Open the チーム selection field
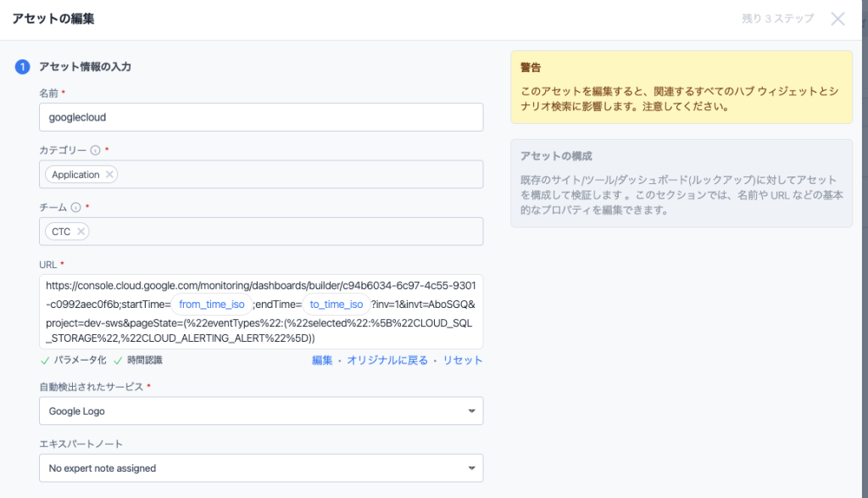The width and height of the screenshot is (868, 498). [280, 232]
